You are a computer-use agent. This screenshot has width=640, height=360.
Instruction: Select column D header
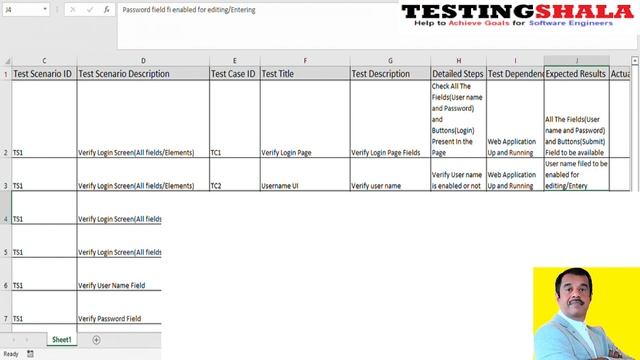(143, 61)
